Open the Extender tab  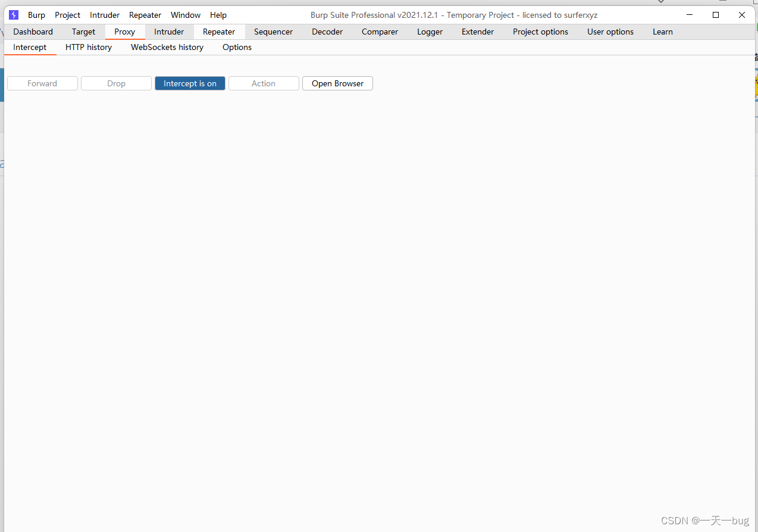pyautogui.click(x=478, y=32)
